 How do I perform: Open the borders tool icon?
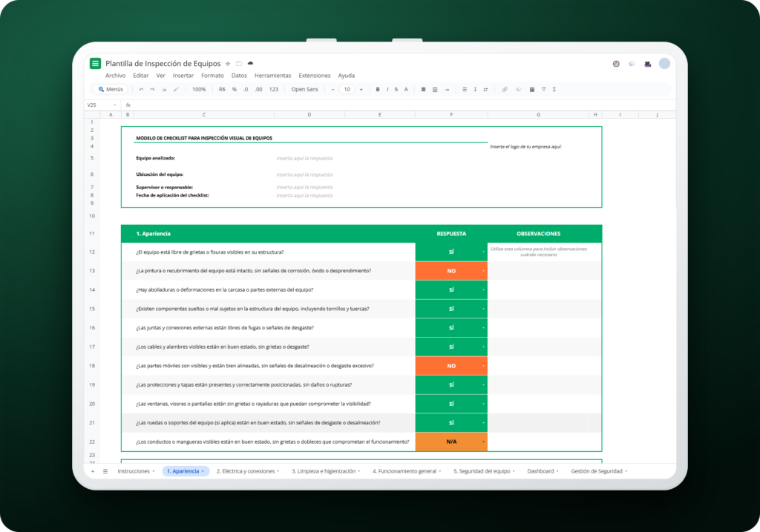(x=435, y=89)
